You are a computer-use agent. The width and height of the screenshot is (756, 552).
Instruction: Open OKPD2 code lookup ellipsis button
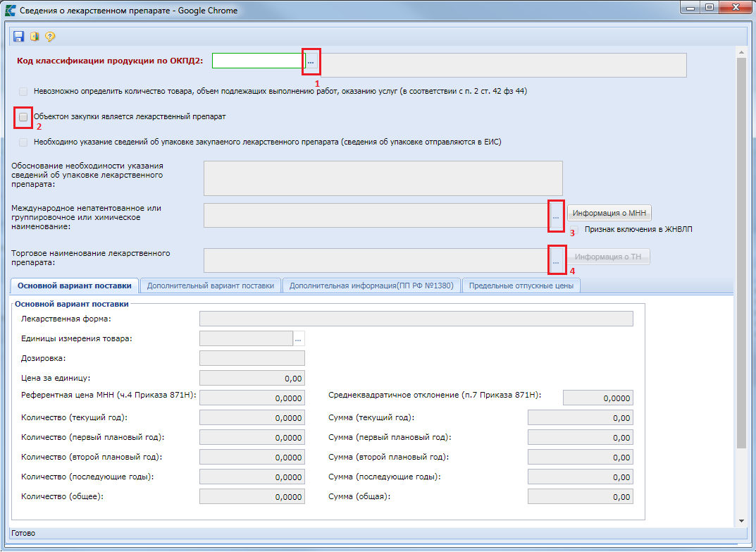pyautogui.click(x=311, y=62)
